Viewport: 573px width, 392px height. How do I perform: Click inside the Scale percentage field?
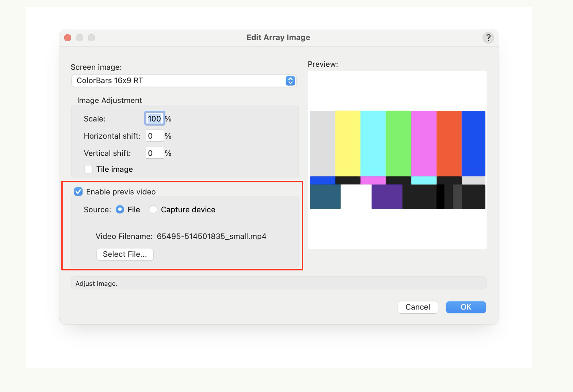154,118
